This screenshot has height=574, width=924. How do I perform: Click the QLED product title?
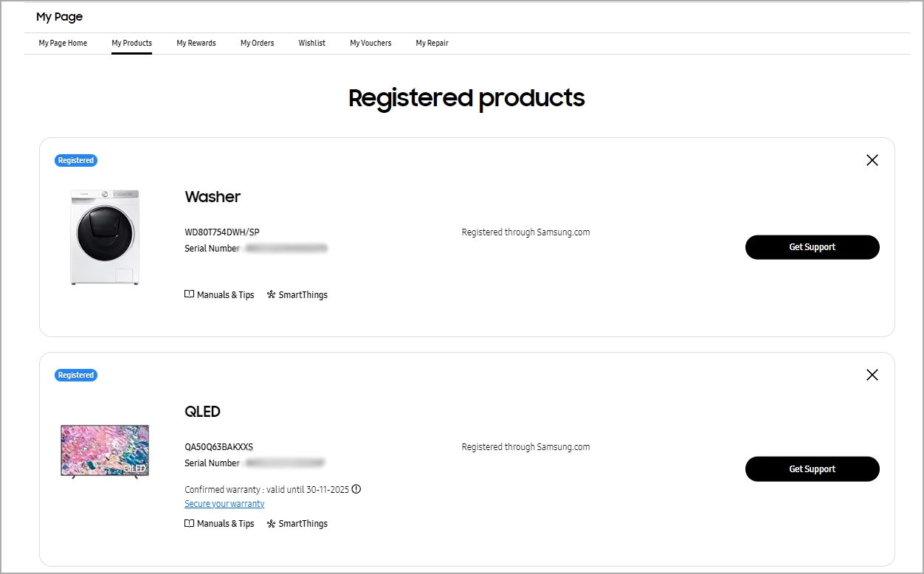[202, 412]
